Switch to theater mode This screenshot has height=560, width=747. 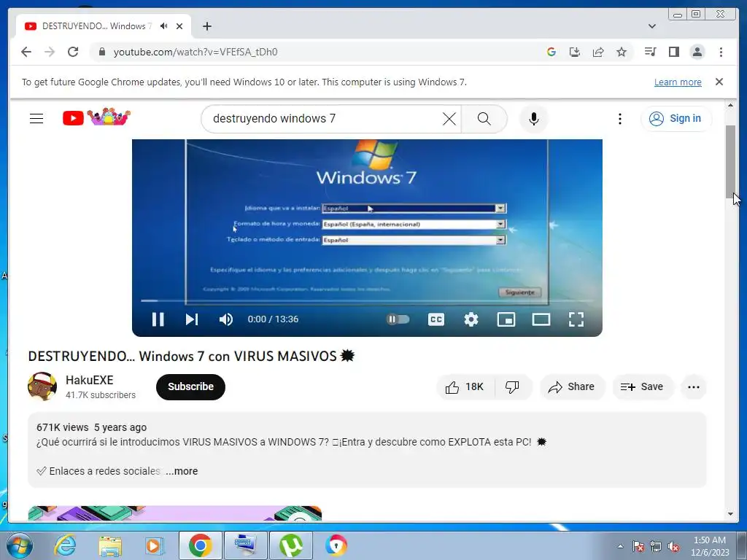[541, 319]
